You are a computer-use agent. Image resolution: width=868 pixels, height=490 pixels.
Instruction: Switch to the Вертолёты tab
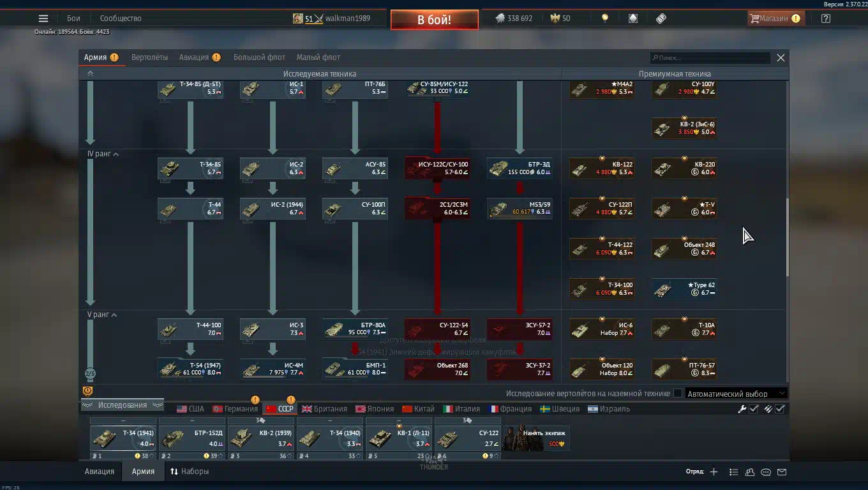(x=149, y=57)
